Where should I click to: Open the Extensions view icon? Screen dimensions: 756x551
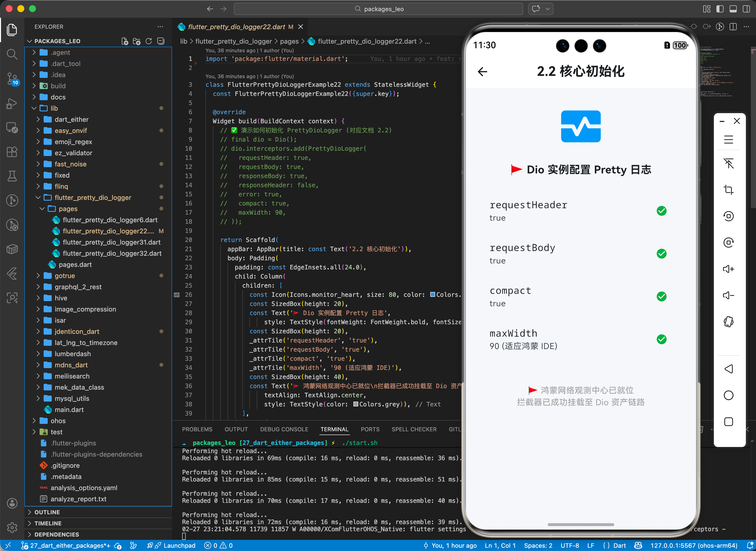[12, 152]
